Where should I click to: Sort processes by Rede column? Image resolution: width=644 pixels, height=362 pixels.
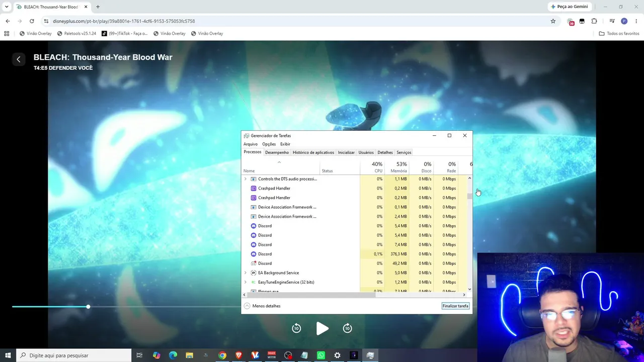click(446, 167)
